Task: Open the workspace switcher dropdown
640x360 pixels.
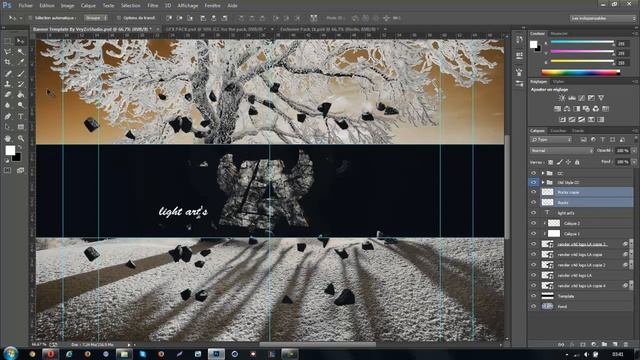Action: coord(603,18)
